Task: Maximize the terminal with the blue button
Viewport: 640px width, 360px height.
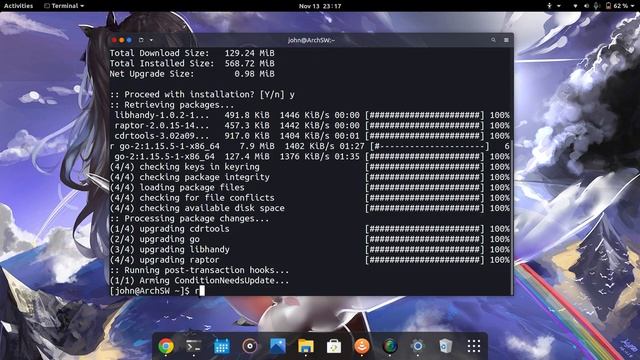Action: (129, 40)
